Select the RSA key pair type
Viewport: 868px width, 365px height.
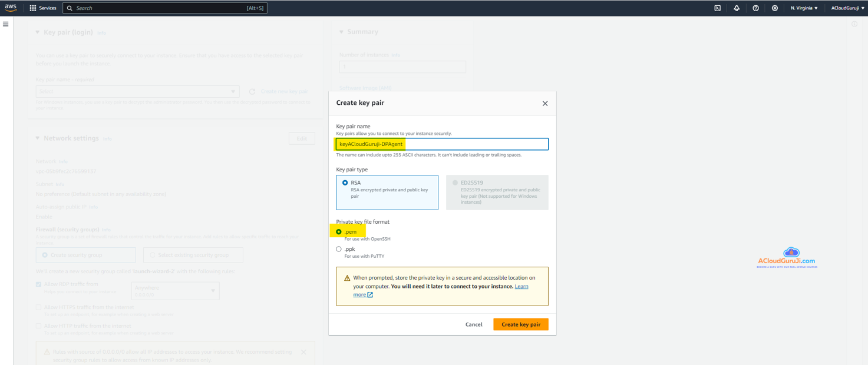point(345,183)
